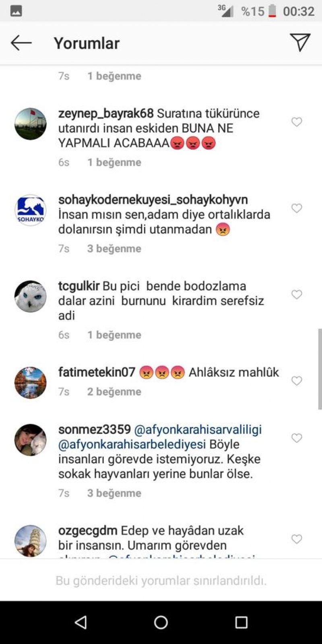
Task: Like sonmez3359's comment using the heart icon
Action: (297, 438)
